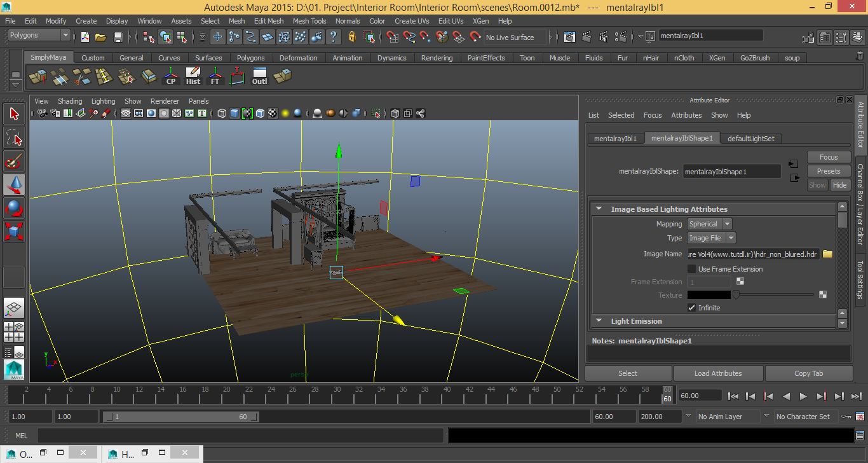Click the Load Attributes button

coord(718,373)
